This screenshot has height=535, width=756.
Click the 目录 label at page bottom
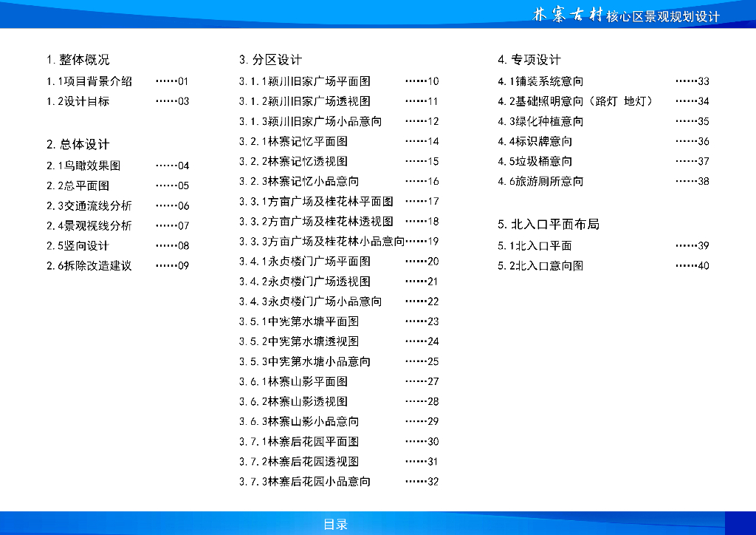coord(337,525)
